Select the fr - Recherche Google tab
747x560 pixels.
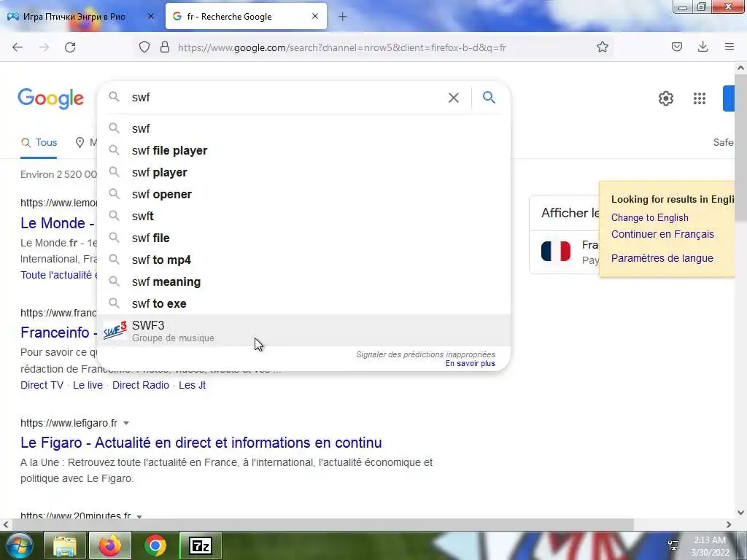(246, 16)
